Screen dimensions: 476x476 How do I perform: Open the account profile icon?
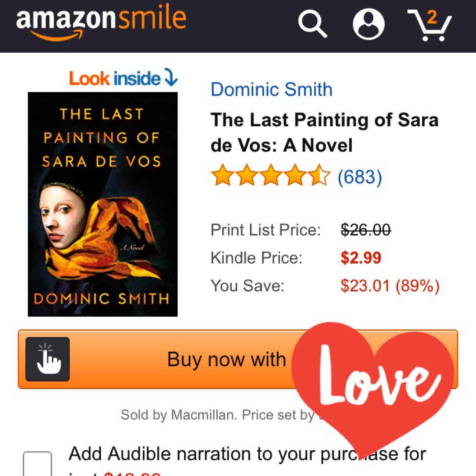[369, 24]
